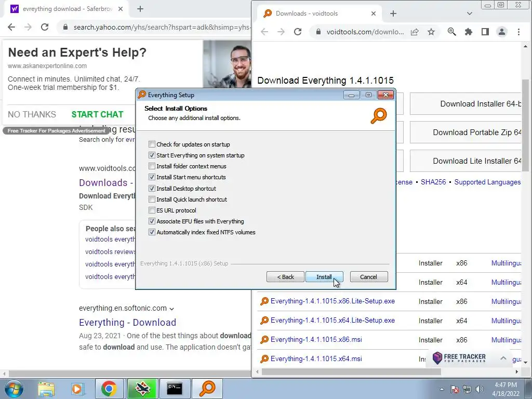Viewport: 532px width, 399px height.
Task: Click Download Installer 64-bit button
Action: pos(465,104)
